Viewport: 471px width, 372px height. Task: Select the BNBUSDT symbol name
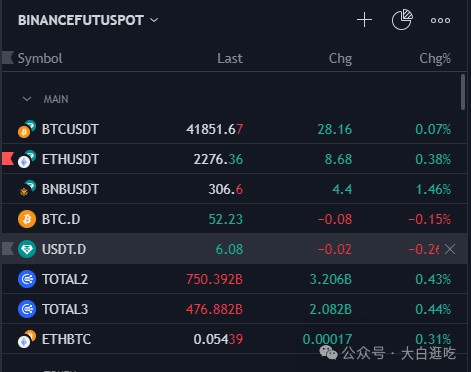[x=70, y=189]
